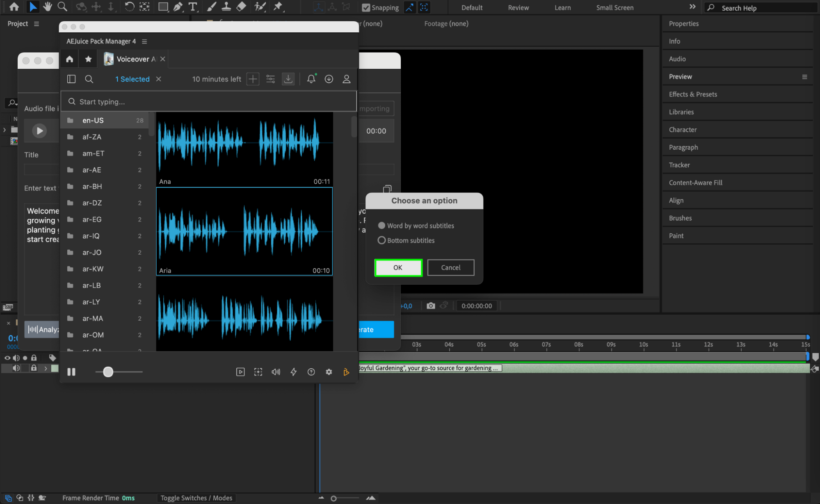Viewport: 820px width, 504px height.
Task: Select the Rotation tool in the toolbar
Action: tap(129, 7)
